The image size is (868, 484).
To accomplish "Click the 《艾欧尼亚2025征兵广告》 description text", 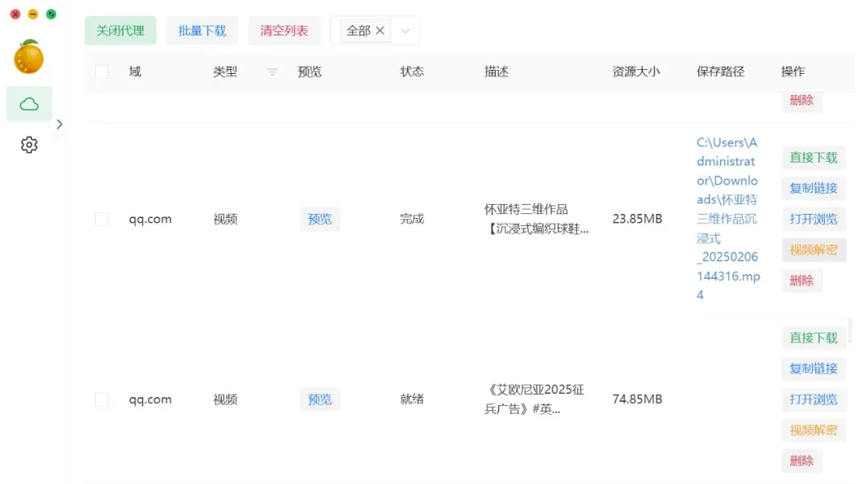I will (534, 400).
